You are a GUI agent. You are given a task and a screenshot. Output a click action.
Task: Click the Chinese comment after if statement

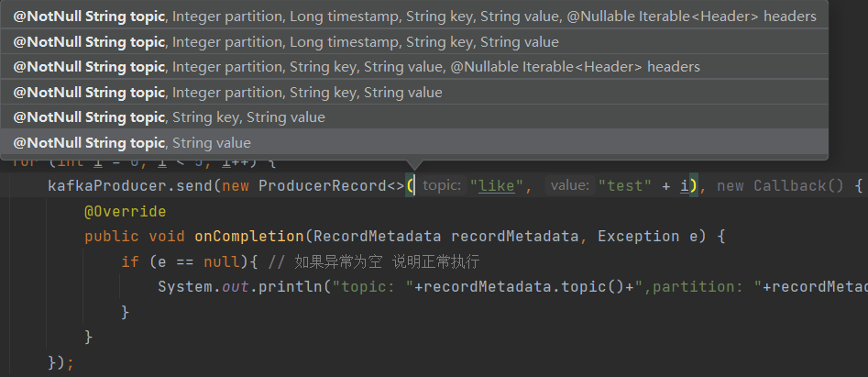tap(374, 261)
